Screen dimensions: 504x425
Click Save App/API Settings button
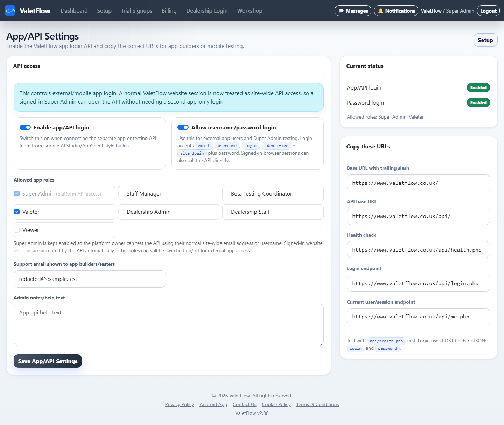point(48,361)
